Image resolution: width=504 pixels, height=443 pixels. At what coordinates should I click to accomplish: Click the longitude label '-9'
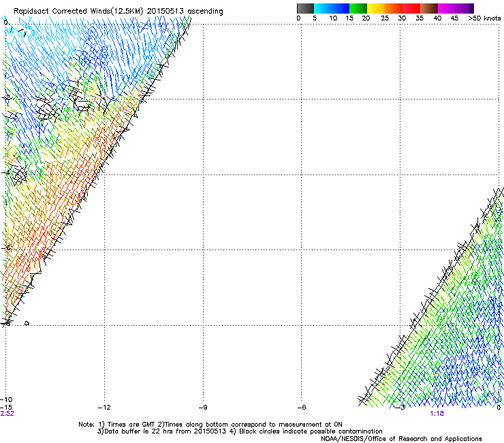203,408
